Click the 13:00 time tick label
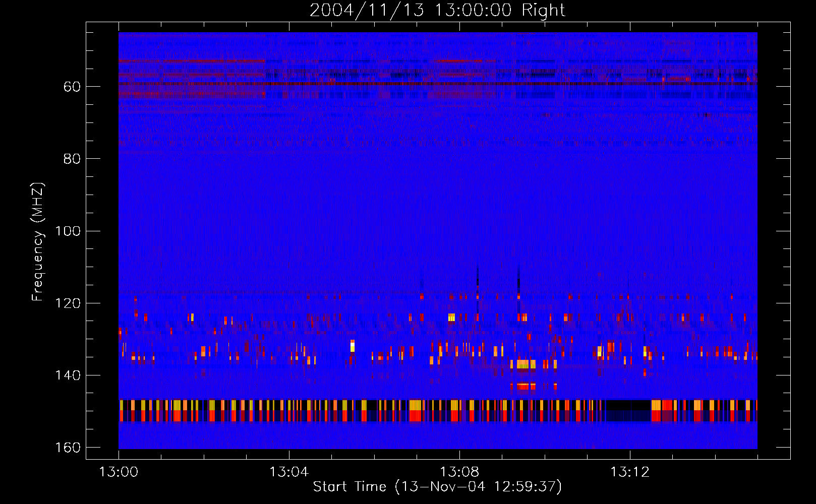The width and height of the screenshot is (816, 504). 119,472
